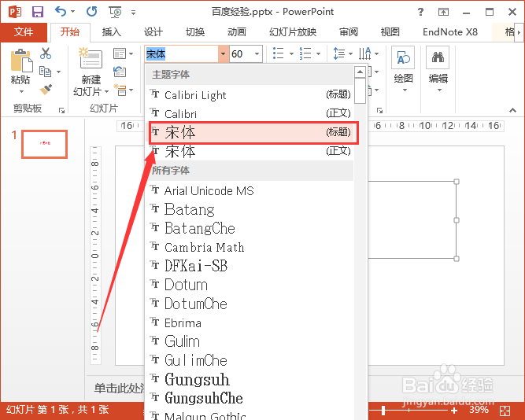Click the Ribbon Display Options icon

pyautogui.click(x=443, y=13)
